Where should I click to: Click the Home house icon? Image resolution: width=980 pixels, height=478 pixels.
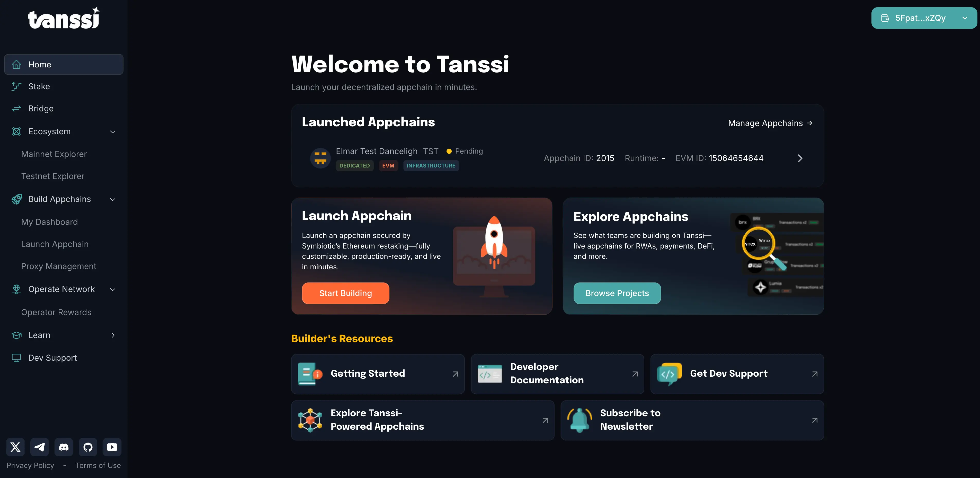click(x=16, y=64)
